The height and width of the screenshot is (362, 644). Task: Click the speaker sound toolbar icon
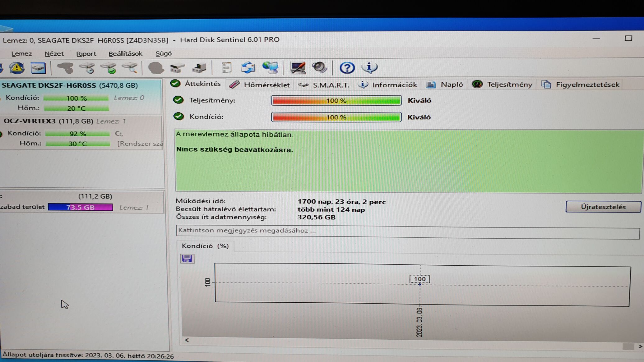[x=319, y=68]
